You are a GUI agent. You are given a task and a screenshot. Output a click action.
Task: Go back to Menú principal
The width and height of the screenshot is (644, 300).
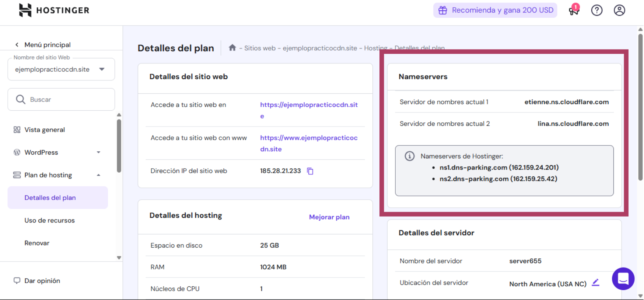coord(48,45)
